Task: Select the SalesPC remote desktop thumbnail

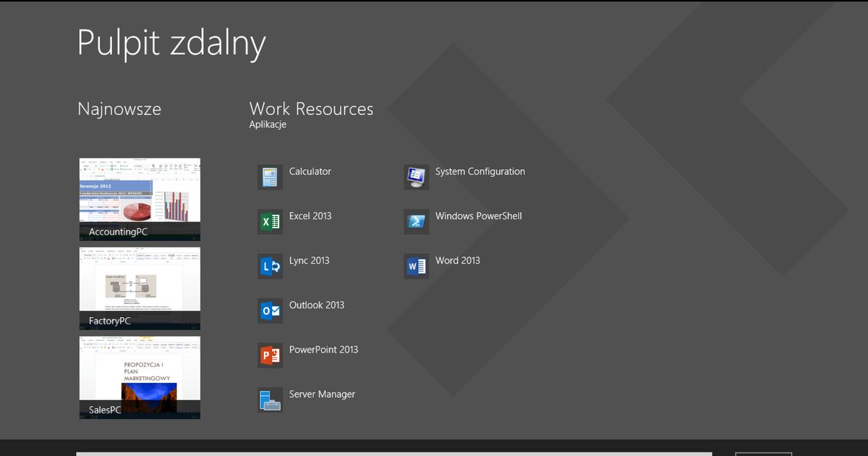Action: click(x=140, y=377)
